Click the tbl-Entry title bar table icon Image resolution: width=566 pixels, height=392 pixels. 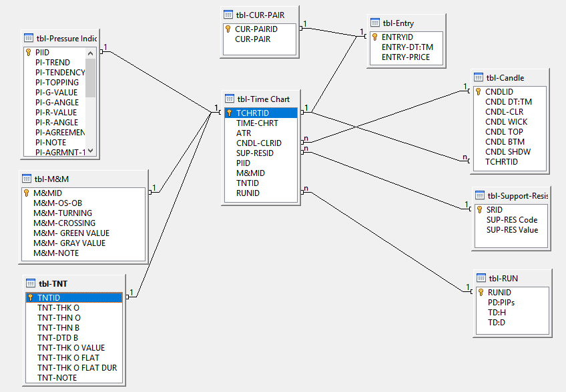[374, 23]
